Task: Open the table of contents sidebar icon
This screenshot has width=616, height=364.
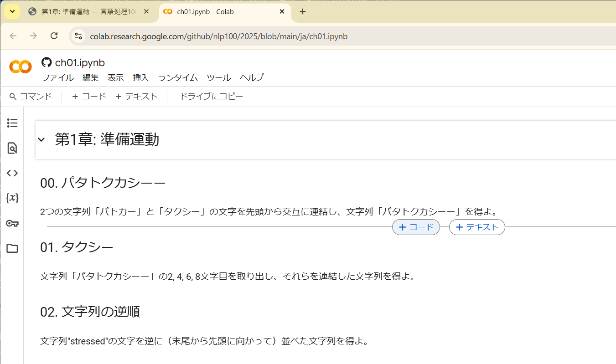Action: [x=12, y=123]
